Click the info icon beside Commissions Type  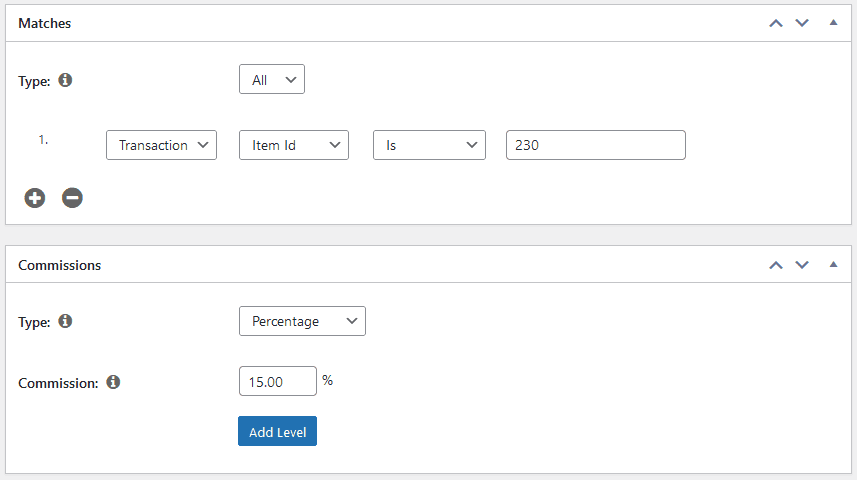pyautogui.click(x=65, y=321)
